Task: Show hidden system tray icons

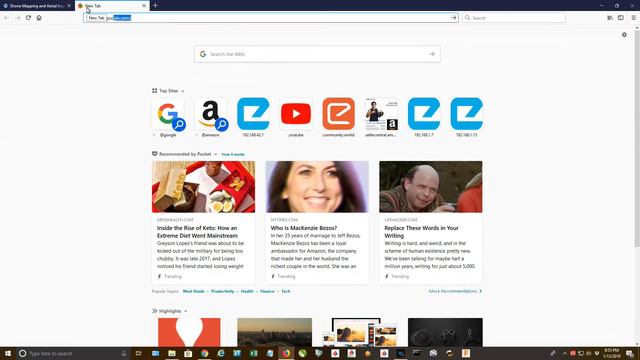Action: coord(565,353)
